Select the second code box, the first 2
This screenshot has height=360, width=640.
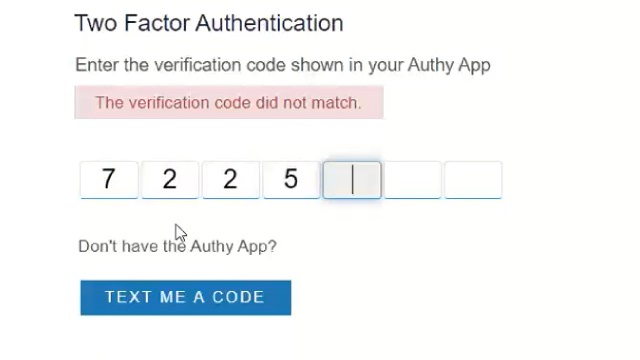coord(170,180)
